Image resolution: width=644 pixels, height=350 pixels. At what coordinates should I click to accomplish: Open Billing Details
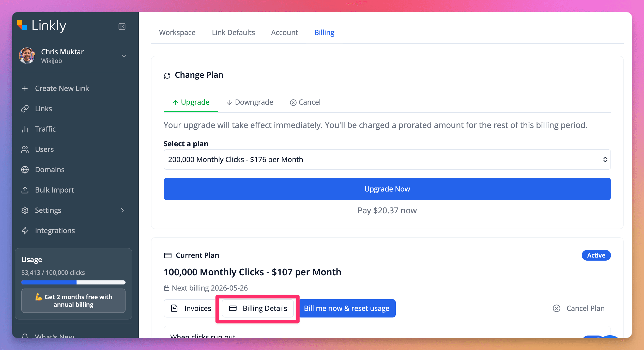pyautogui.click(x=258, y=308)
